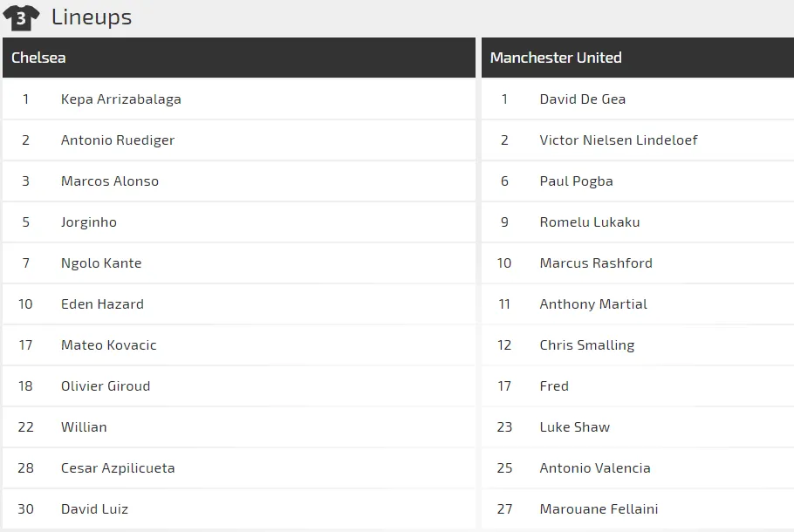
Task: Select Paul Pogba in United lineup
Action: tap(576, 181)
